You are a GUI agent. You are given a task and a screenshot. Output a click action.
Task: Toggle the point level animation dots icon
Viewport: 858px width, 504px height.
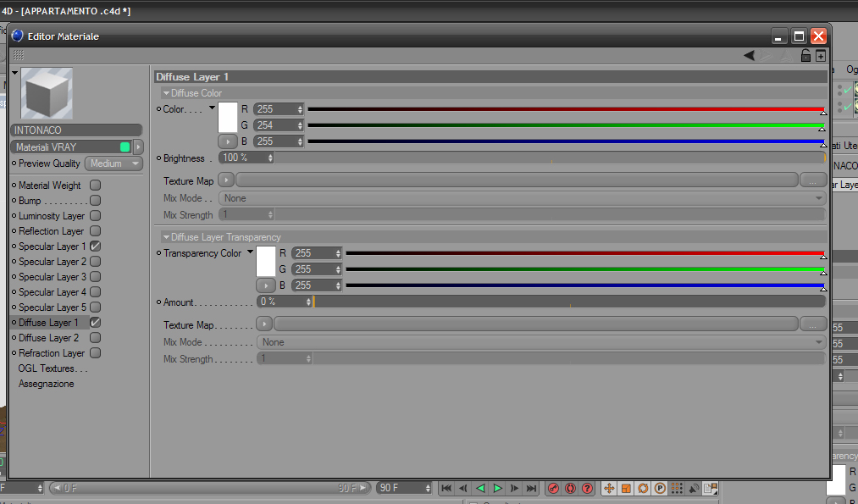point(677,488)
